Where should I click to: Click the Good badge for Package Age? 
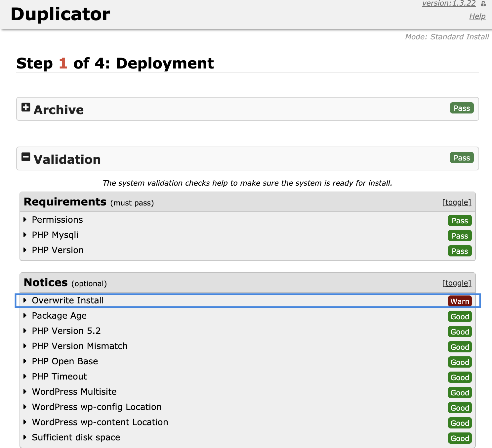pos(460,316)
